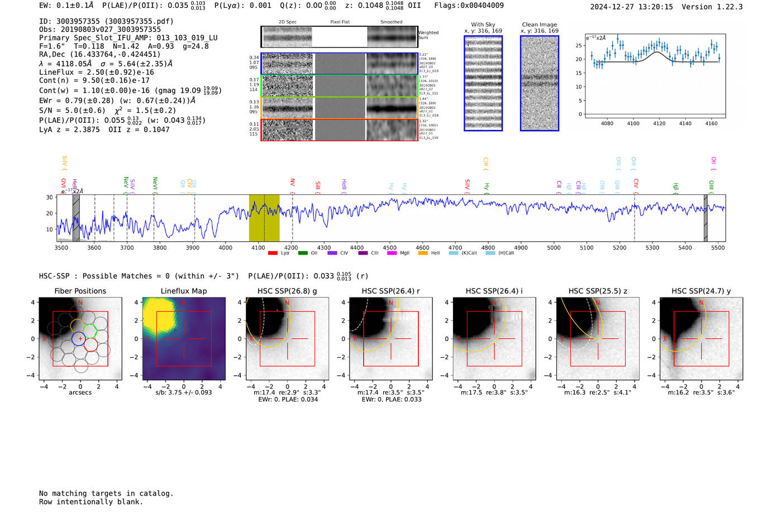Click the green OII legend swatch
This screenshot has height=532, width=782.
click(303, 253)
